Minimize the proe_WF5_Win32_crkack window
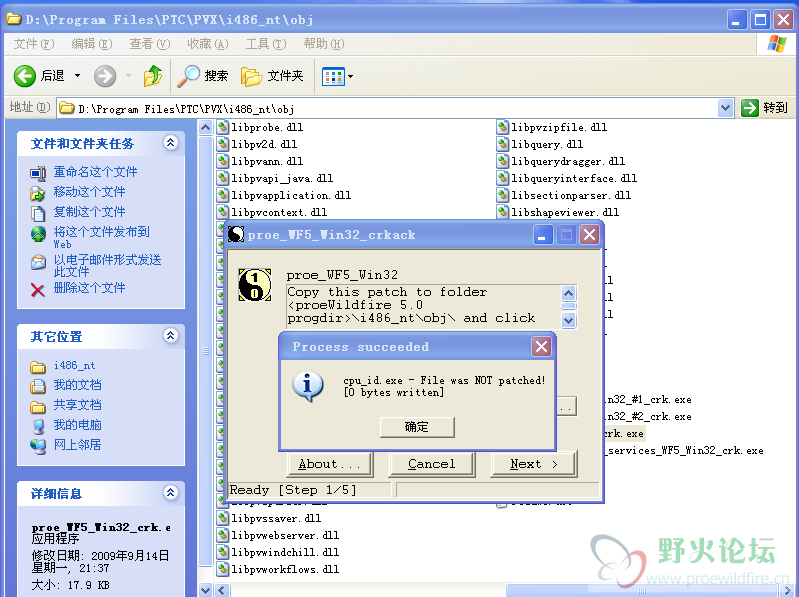 click(543, 235)
